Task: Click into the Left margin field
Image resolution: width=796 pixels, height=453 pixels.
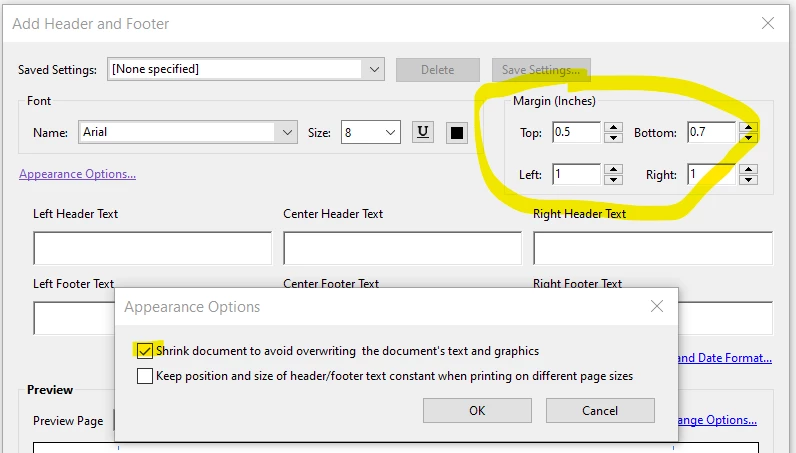Action: (x=577, y=174)
